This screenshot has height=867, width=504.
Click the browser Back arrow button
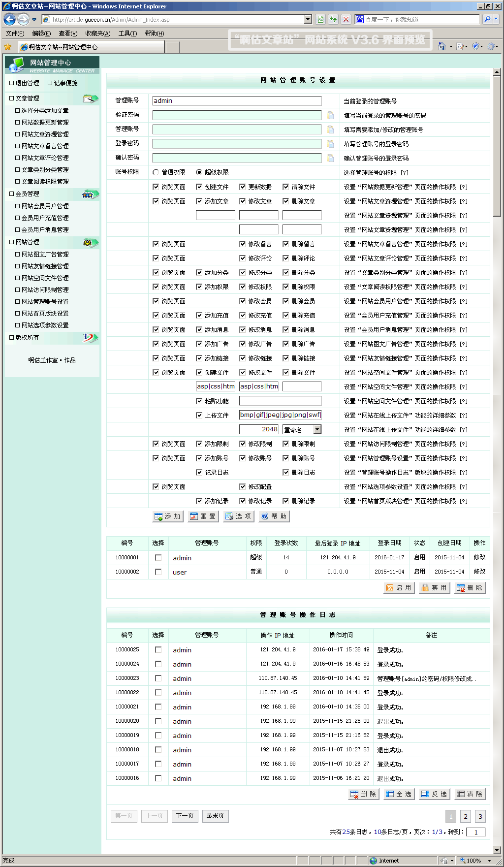click(9, 20)
